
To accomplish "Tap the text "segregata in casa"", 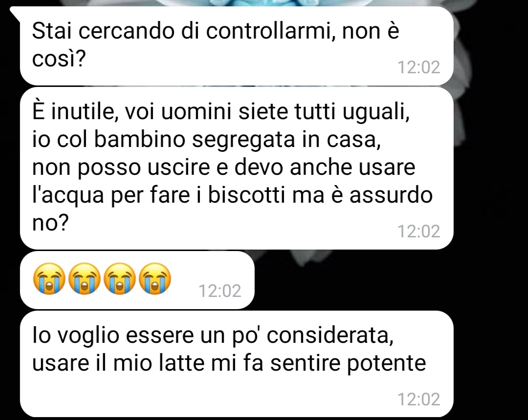I will 286,140.
